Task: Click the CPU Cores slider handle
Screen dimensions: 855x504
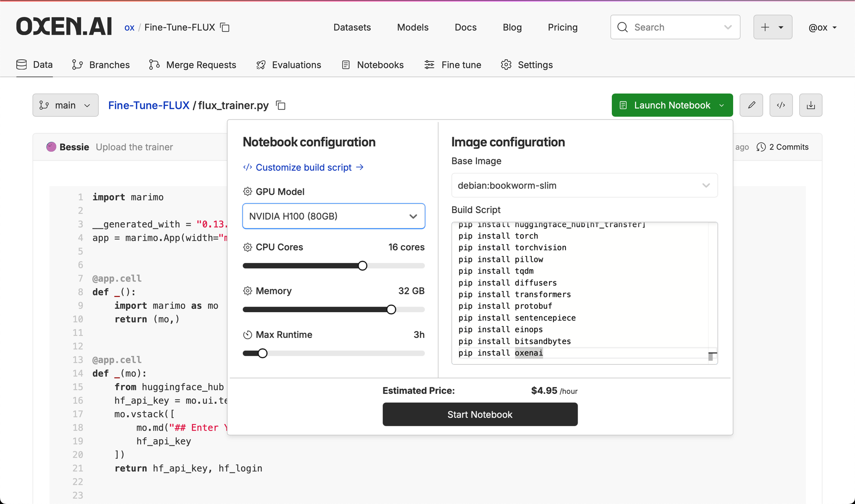Action: click(x=363, y=266)
